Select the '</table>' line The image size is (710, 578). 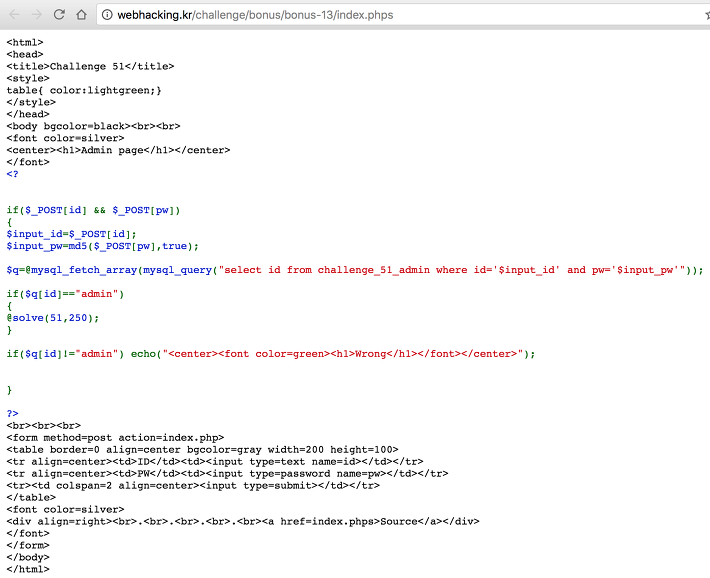pyautogui.click(x=31, y=498)
